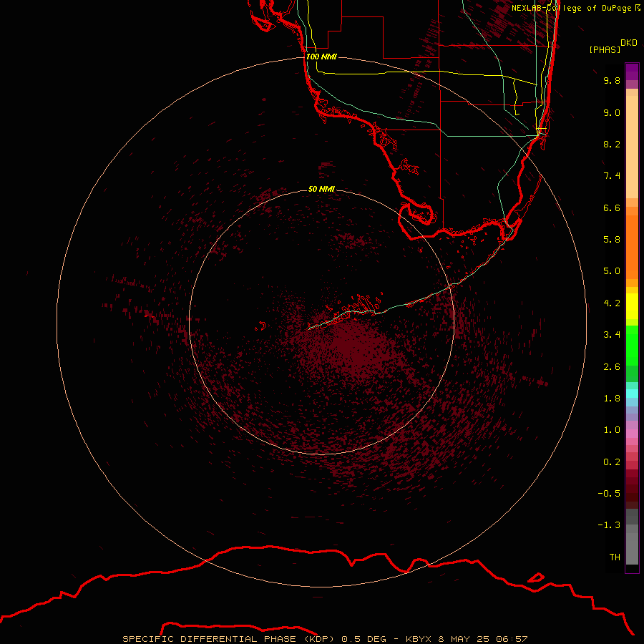Click the SPECIFIC DIFFERENTIAL PHASE caption words
The height and width of the screenshot is (644, 644).
coord(209,639)
